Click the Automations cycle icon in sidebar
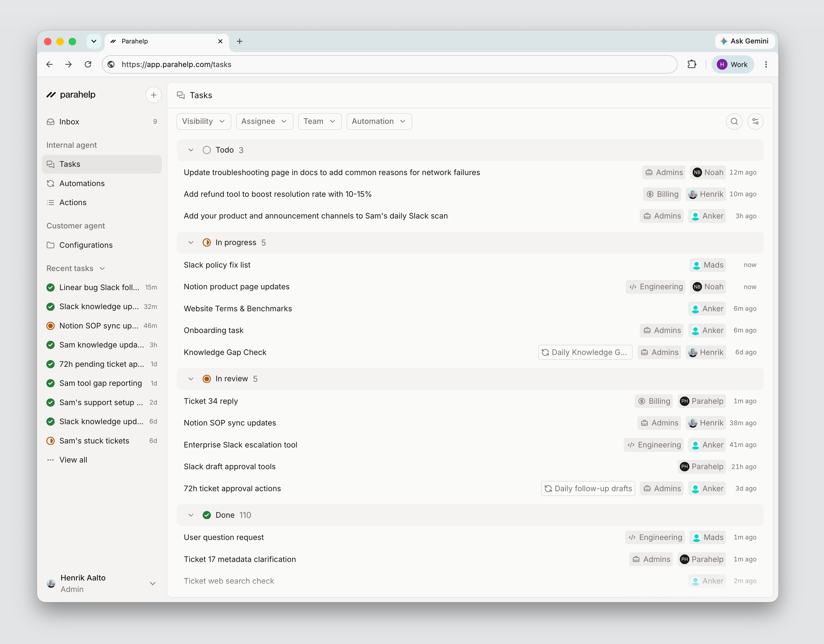824x644 pixels. (x=51, y=183)
